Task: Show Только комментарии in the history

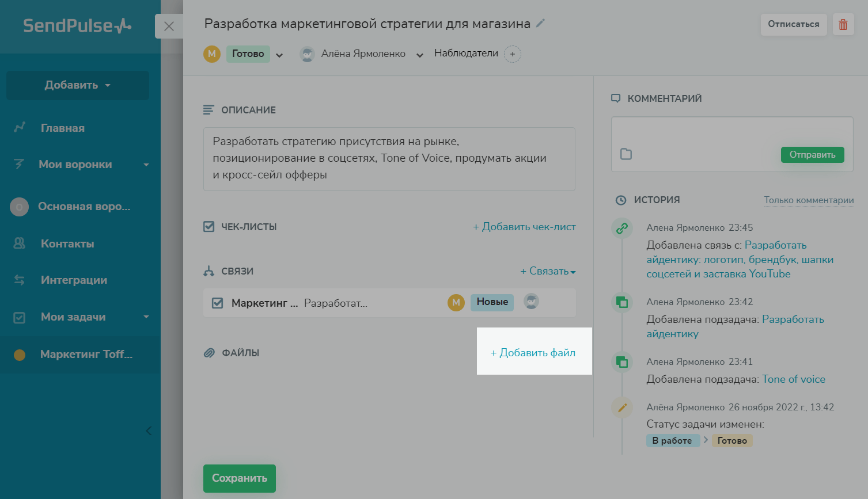Action: (x=809, y=200)
